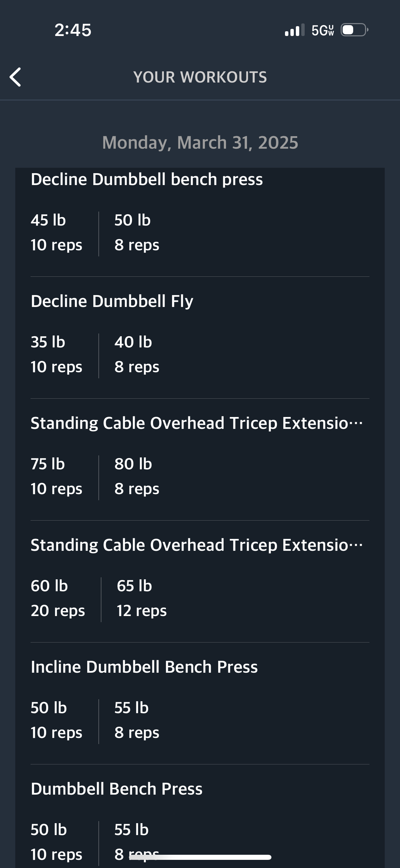Screen dimensions: 400x868
Task: Open Decline Dumbbell Fly exercise
Action: coord(112,301)
